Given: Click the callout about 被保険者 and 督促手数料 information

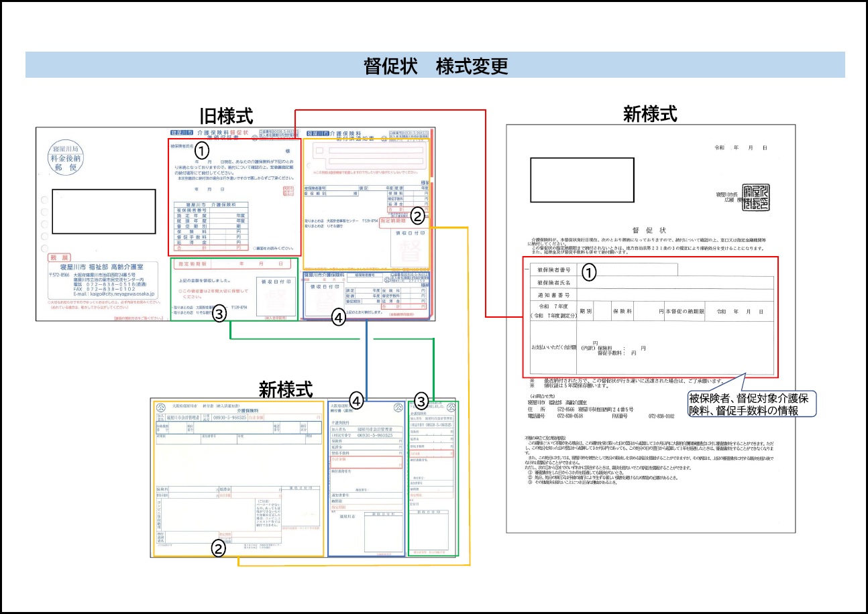Looking at the screenshot, I should 751,404.
